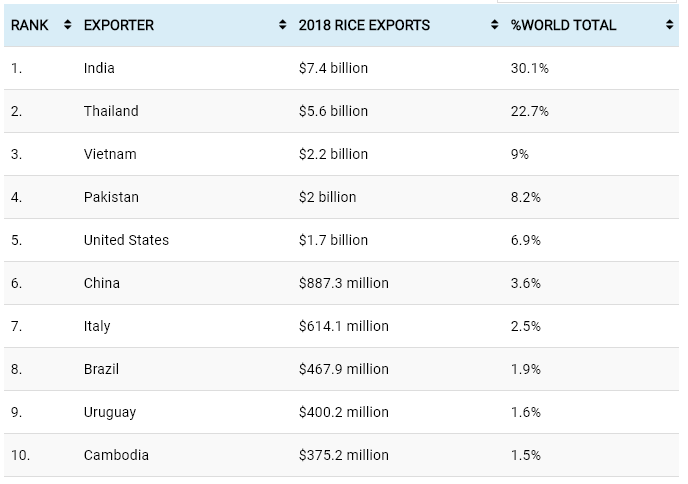Click Cambodia in the exporter column
This screenshot has width=688, height=484.
pos(116,455)
